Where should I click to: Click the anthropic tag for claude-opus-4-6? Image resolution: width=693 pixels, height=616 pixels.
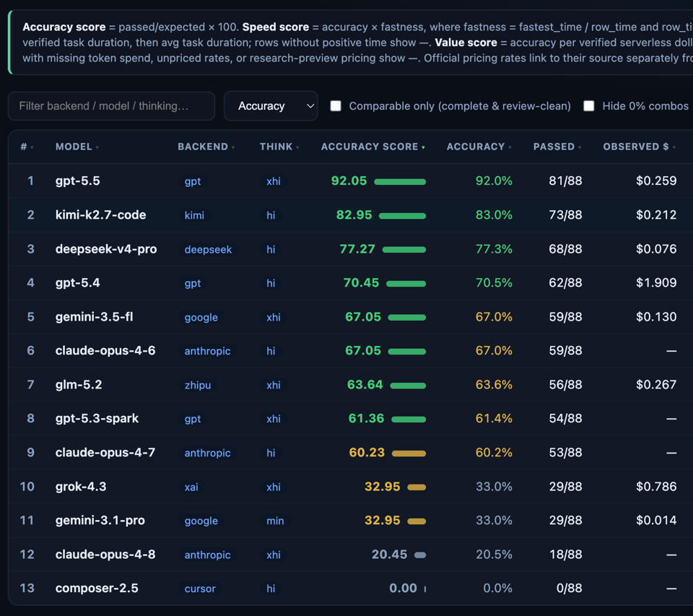click(x=207, y=351)
